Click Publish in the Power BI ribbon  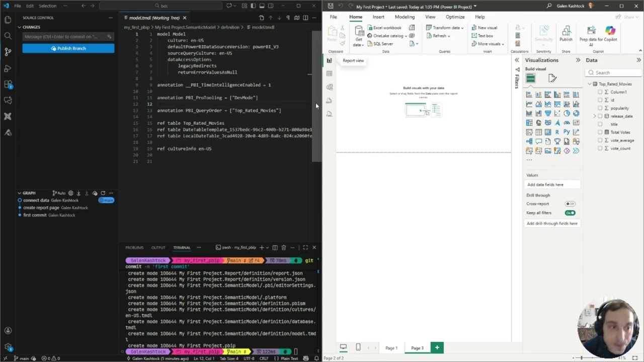click(566, 34)
